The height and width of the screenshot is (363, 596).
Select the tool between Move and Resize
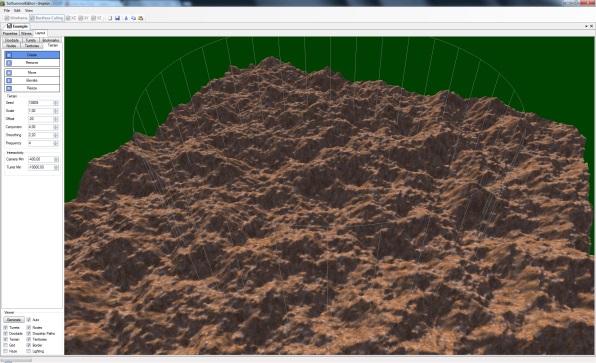point(32,80)
